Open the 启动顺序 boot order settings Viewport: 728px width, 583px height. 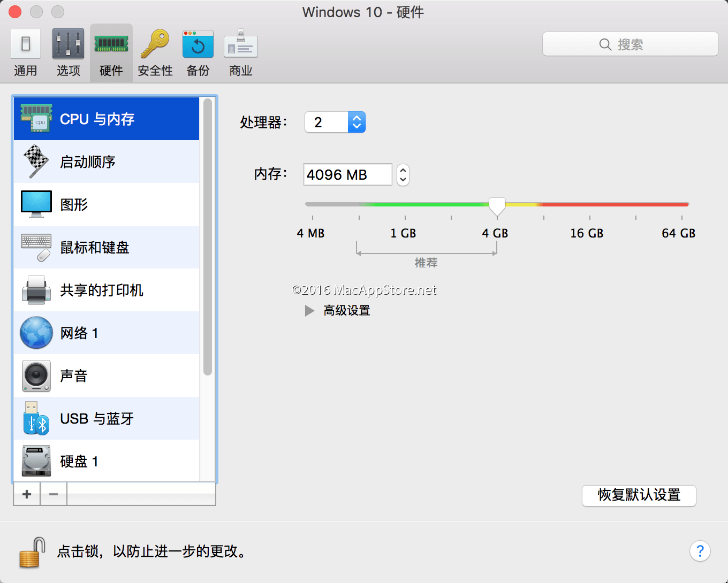coord(87,162)
